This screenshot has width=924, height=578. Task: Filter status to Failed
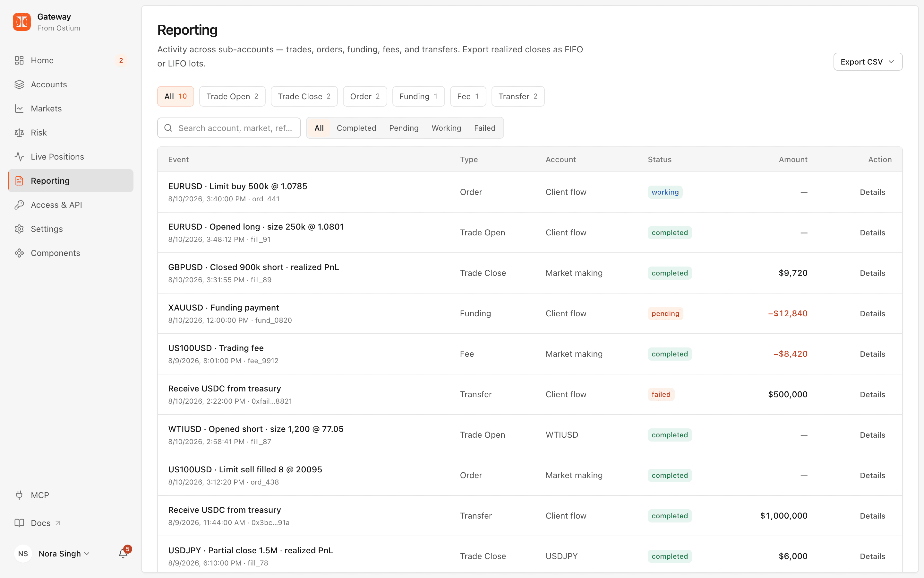[x=484, y=128]
